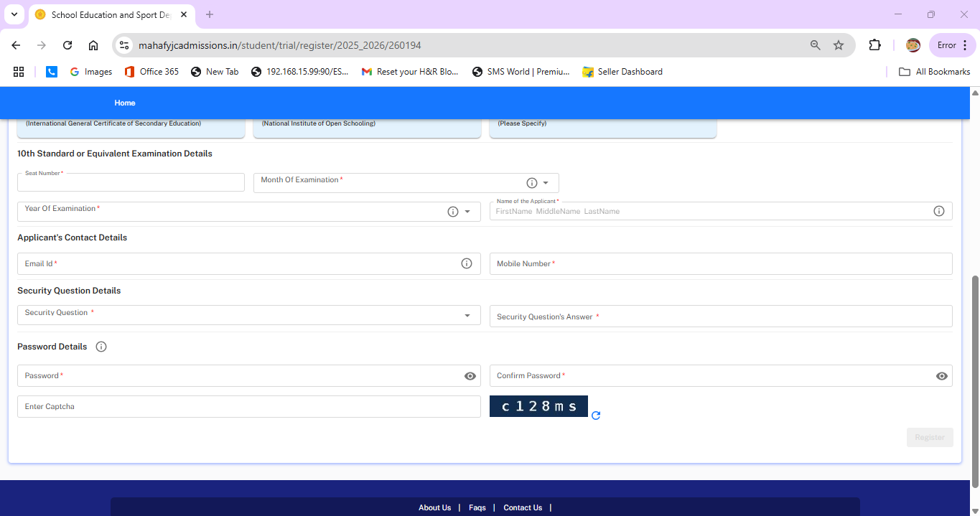
Task: Open Google Images bookmark
Action: click(x=91, y=72)
